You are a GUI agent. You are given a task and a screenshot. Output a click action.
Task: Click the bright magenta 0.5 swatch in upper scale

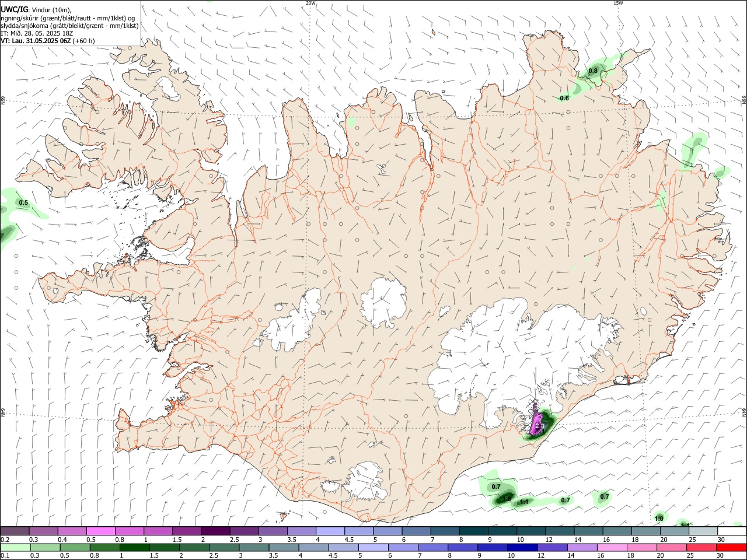coord(100,531)
